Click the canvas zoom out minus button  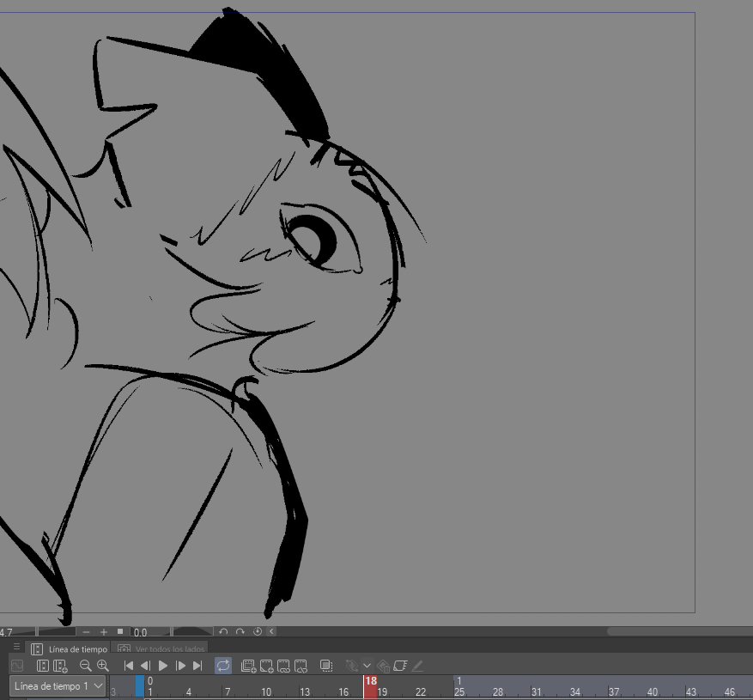[x=86, y=632]
